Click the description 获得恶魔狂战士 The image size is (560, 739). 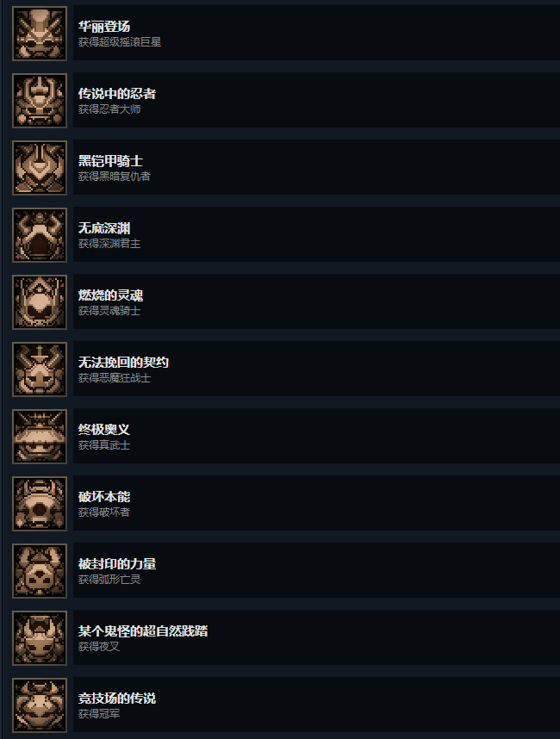pyautogui.click(x=115, y=378)
